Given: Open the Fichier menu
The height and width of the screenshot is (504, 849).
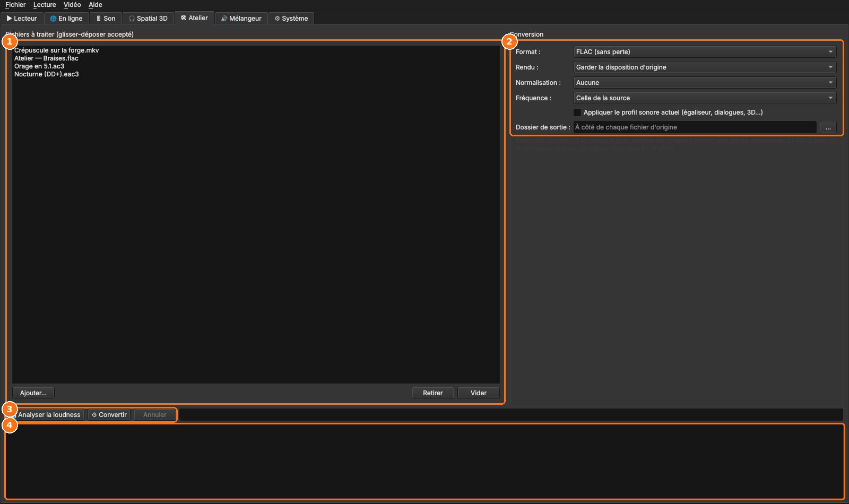Looking at the screenshot, I should tap(15, 5).
